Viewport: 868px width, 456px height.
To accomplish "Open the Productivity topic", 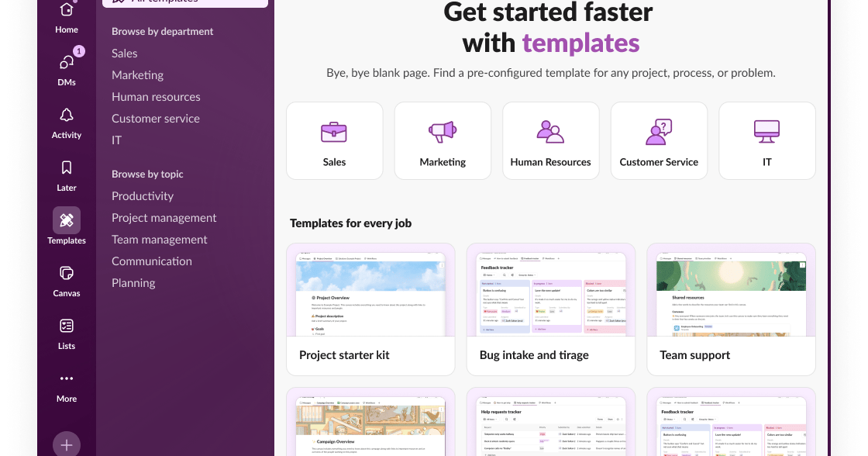I will [x=143, y=196].
